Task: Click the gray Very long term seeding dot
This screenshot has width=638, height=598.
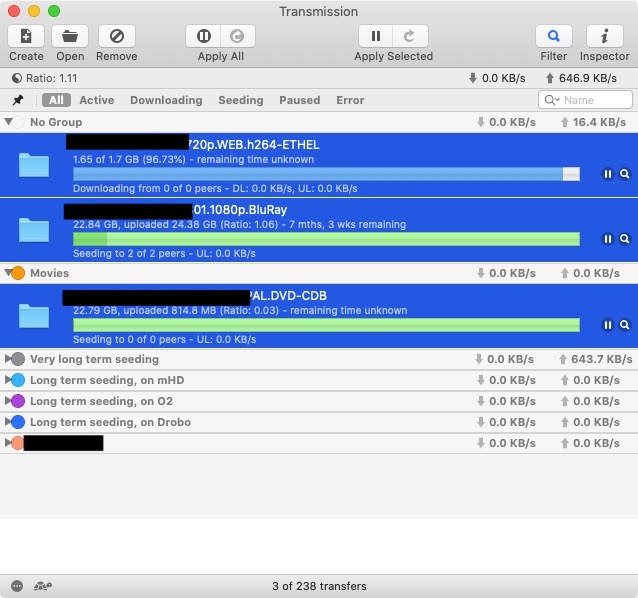Action: pos(18,359)
